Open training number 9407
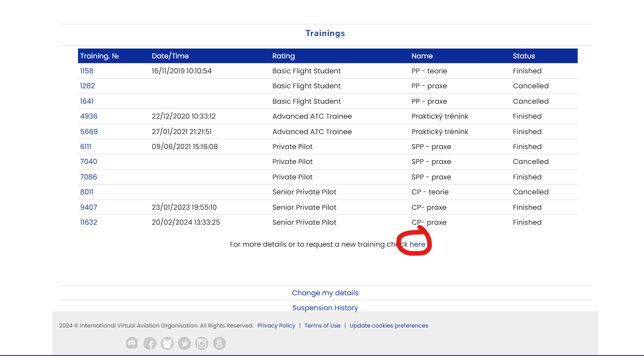644x356 pixels. [88, 207]
